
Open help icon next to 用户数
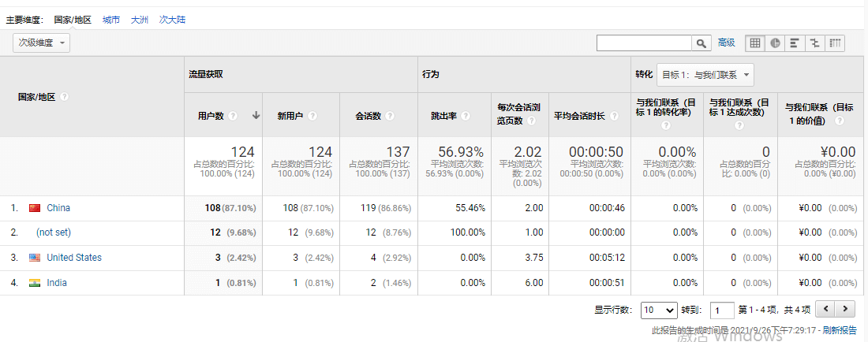pos(233,116)
